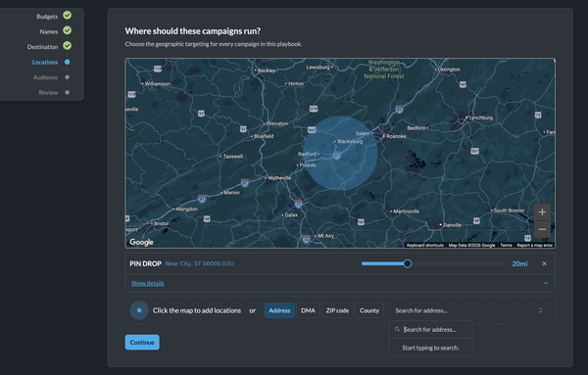This screenshot has width=588, height=375.
Task: Select the ZIP code search mode
Action: point(337,310)
